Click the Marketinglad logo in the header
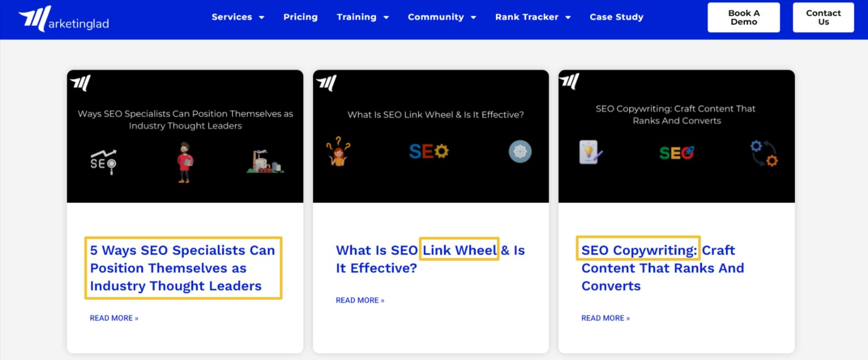 pos(63,19)
